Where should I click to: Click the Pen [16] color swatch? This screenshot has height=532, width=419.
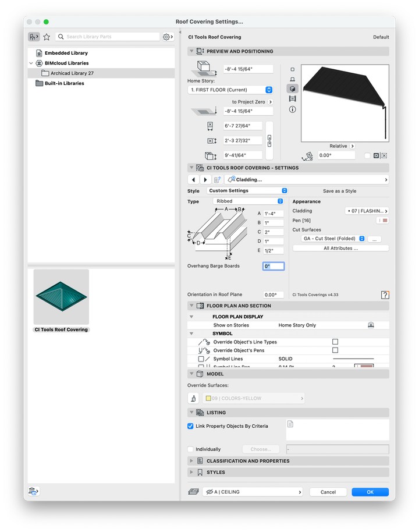383,221
